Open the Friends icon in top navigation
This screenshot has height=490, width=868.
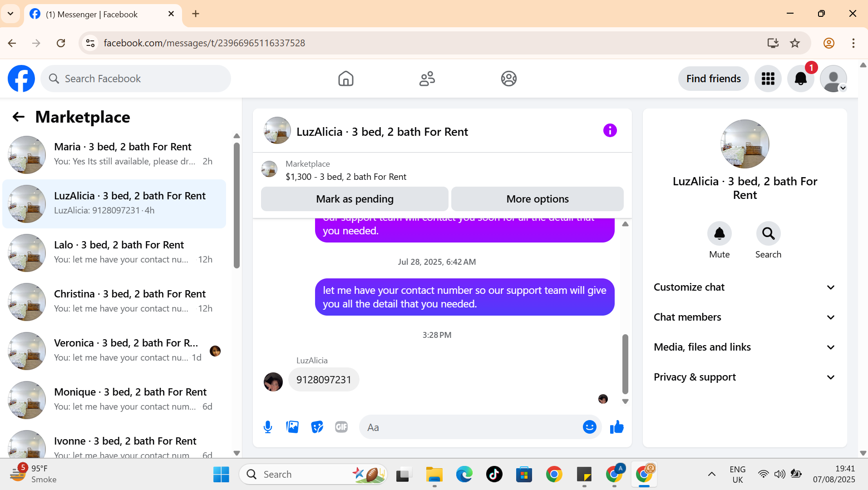click(x=427, y=79)
